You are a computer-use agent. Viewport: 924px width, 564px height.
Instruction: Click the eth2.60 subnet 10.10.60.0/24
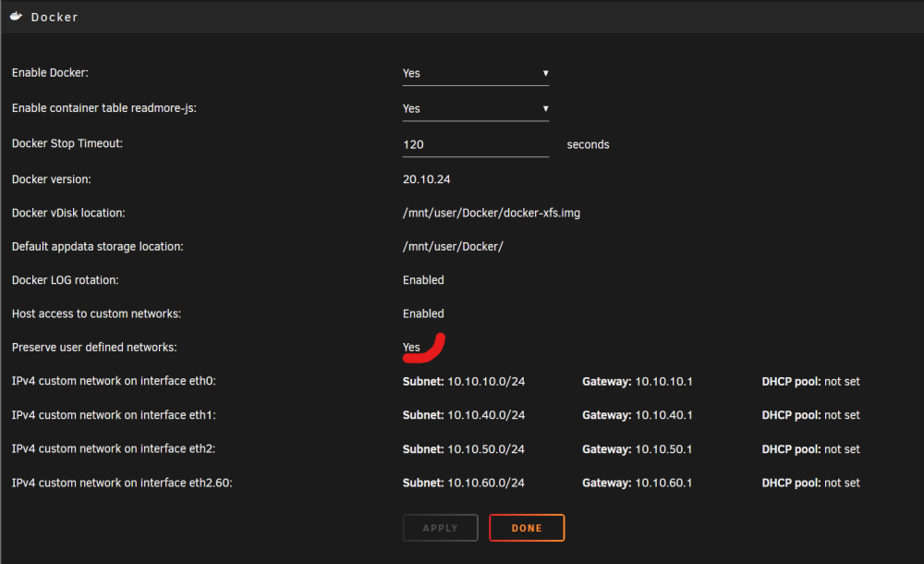(x=486, y=484)
